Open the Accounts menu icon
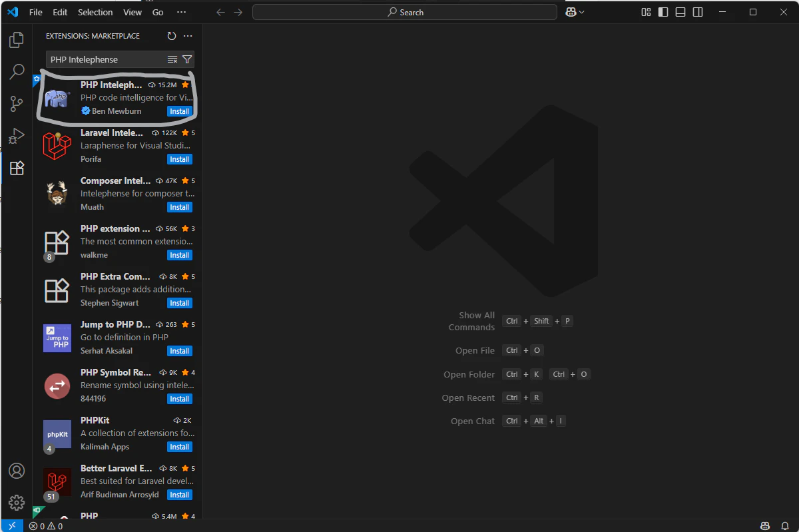The height and width of the screenshot is (532, 799). 16,471
